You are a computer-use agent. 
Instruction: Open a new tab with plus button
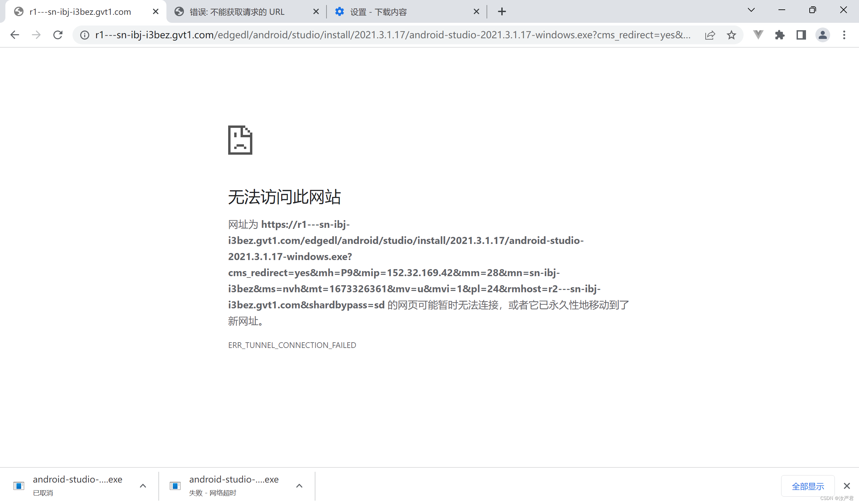coord(502,12)
